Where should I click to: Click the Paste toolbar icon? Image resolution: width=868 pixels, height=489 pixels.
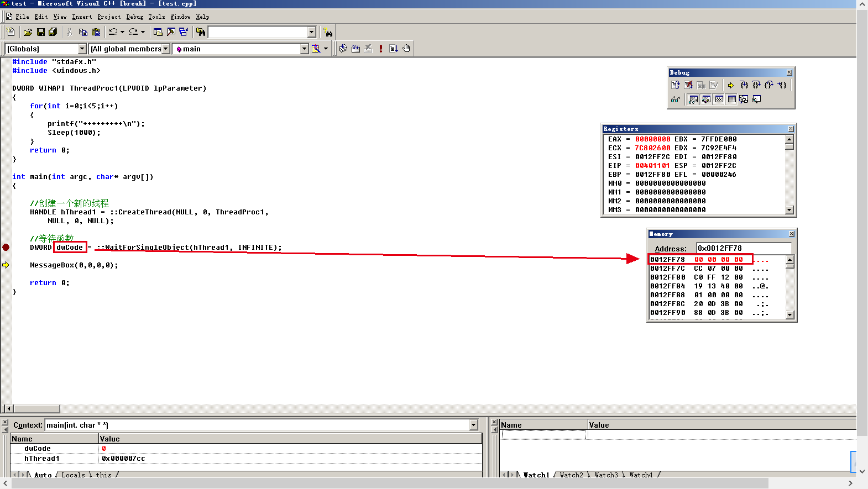click(x=96, y=32)
